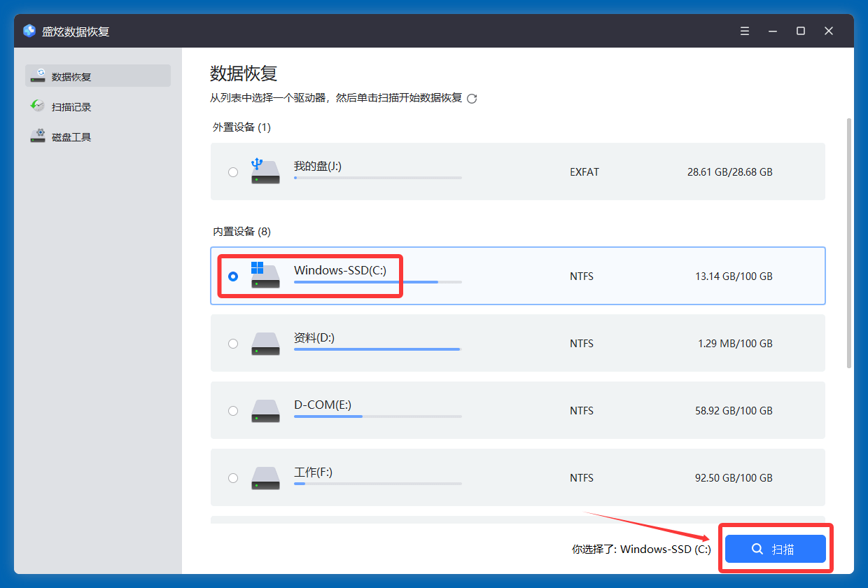The height and width of the screenshot is (588, 868).
Task: Click the 外置设备 (1) section header
Action: (241, 127)
